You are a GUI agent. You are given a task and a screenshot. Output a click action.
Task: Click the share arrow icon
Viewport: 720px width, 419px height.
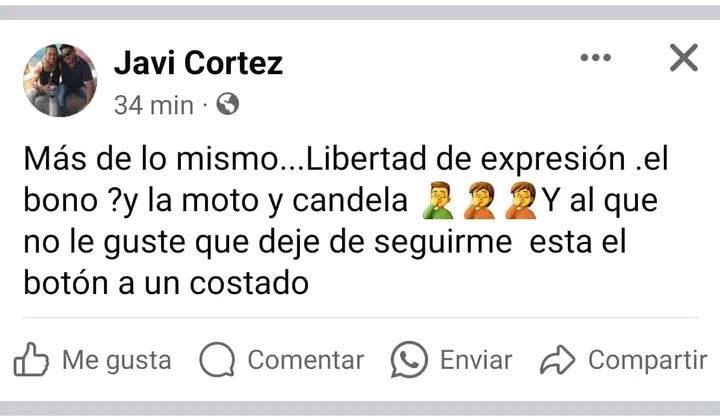pos(557,360)
